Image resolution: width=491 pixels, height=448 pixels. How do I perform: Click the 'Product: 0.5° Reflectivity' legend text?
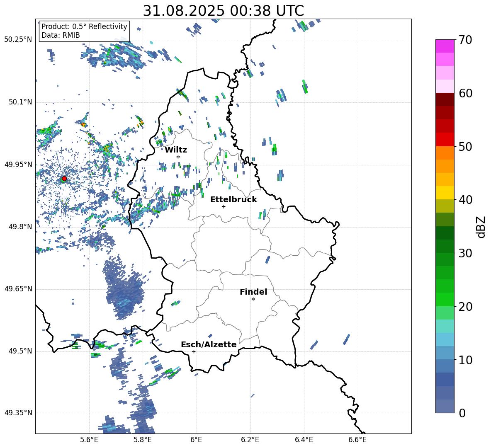point(84,27)
